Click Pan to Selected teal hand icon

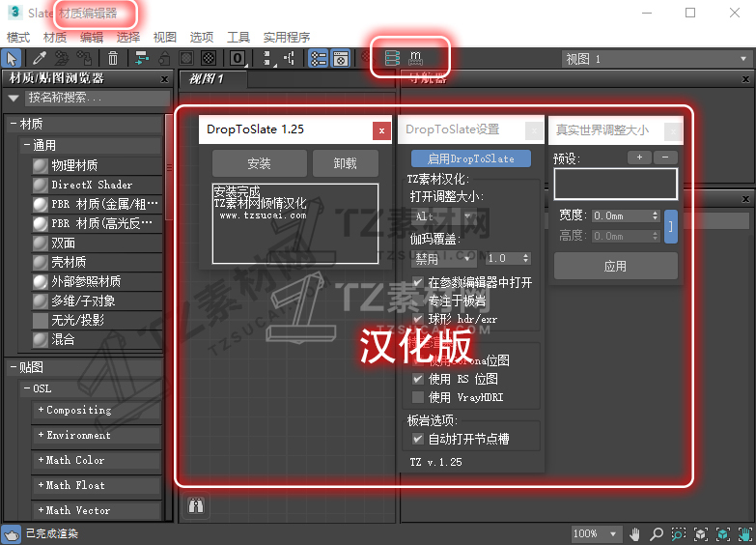tap(745, 534)
